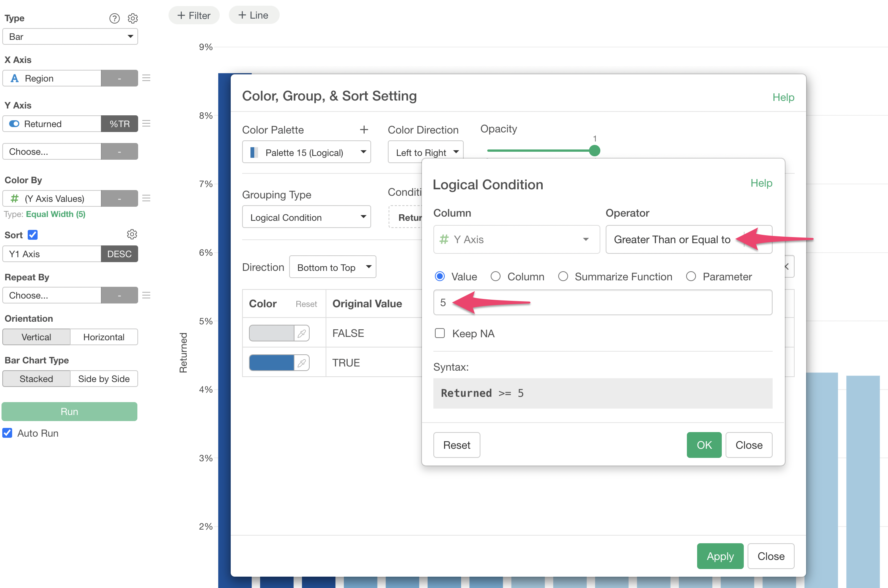Select Side by Side bar chart type
This screenshot has height=588, width=888.
(x=104, y=379)
